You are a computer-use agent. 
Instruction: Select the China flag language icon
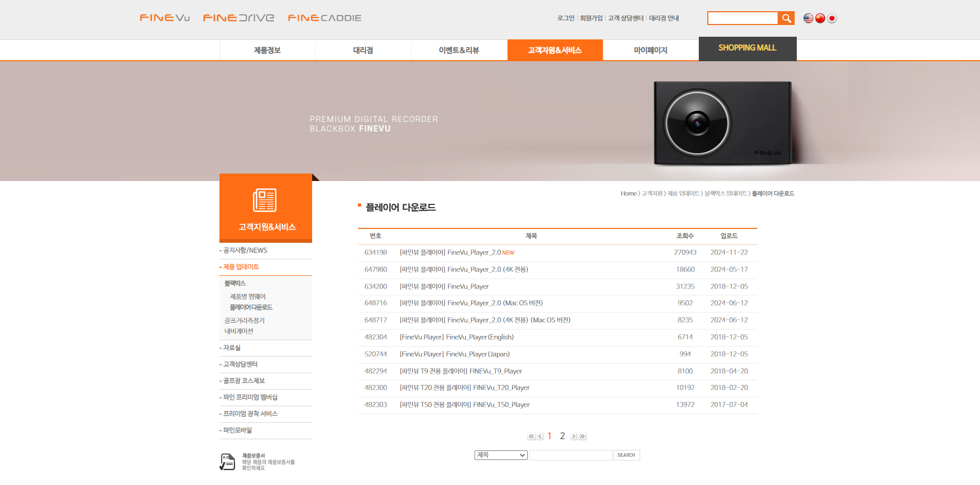click(x=820, y=19)
